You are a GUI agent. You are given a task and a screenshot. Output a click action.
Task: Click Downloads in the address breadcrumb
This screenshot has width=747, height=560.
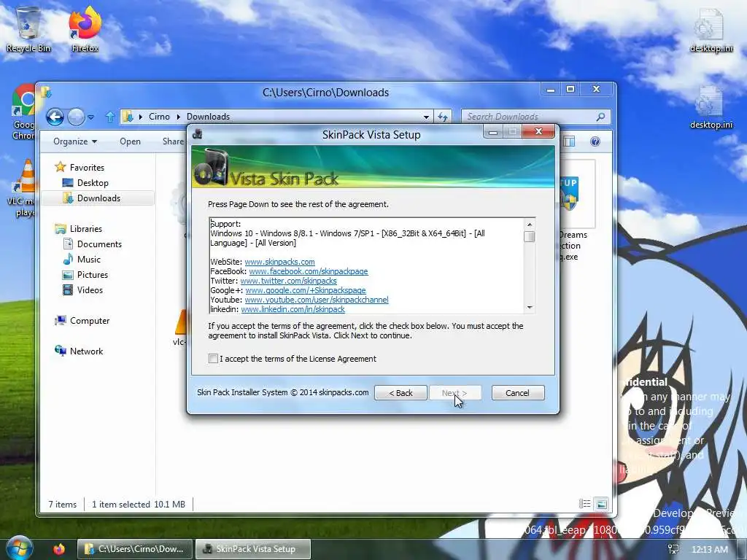[x=208, y=117]
